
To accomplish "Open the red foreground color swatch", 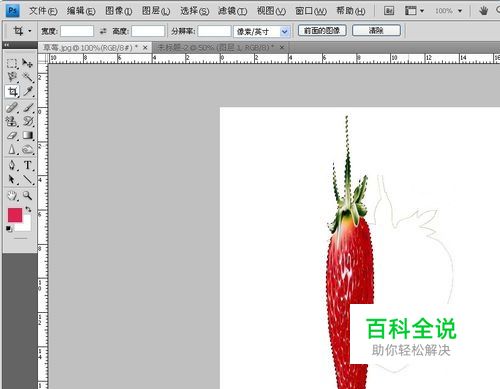I will pyautogui.click(x=15, y=215).
